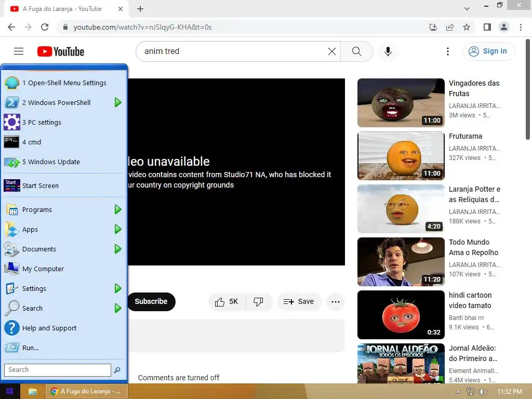Image resolution: width=532 pixels, height=399 pixels.
Task: Open Todo Mundo Ama o Repolho title
Action: pos(473,247)
